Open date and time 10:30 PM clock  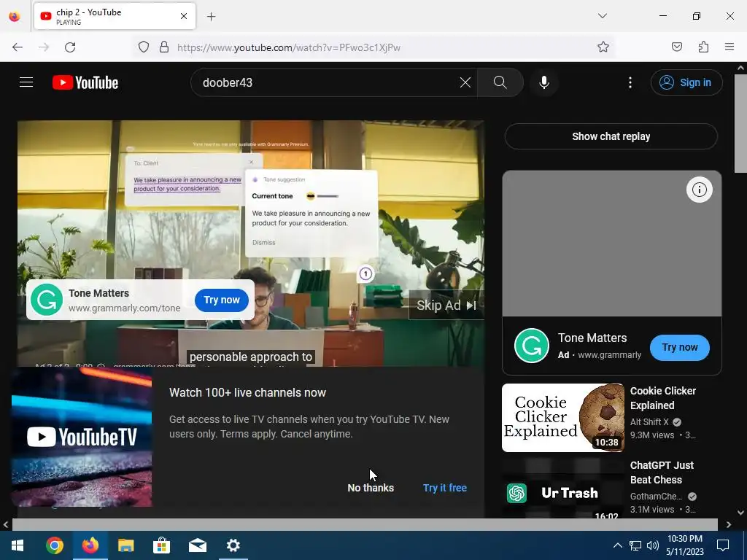coord(684,545)
